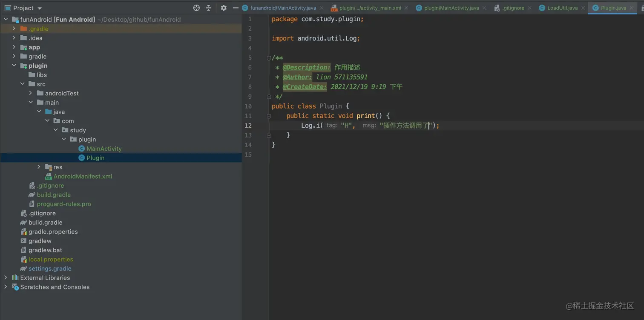Select settings.gradle in the tree
This screenshot has width=644, height=320.
click(50, 269)
